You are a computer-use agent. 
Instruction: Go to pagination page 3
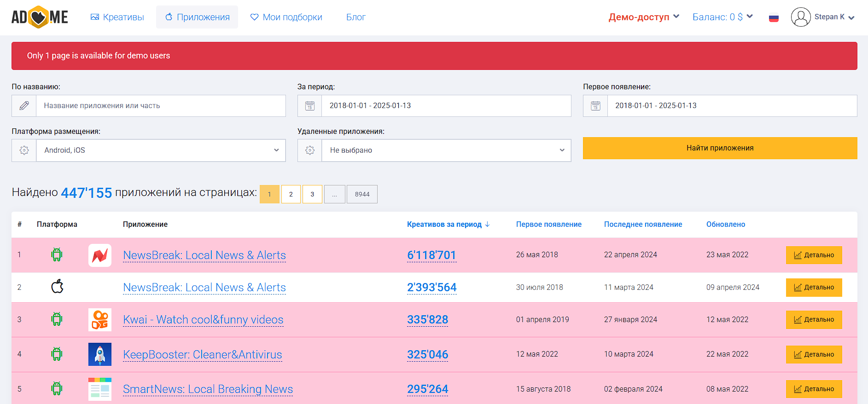click(x=312, y=194)
